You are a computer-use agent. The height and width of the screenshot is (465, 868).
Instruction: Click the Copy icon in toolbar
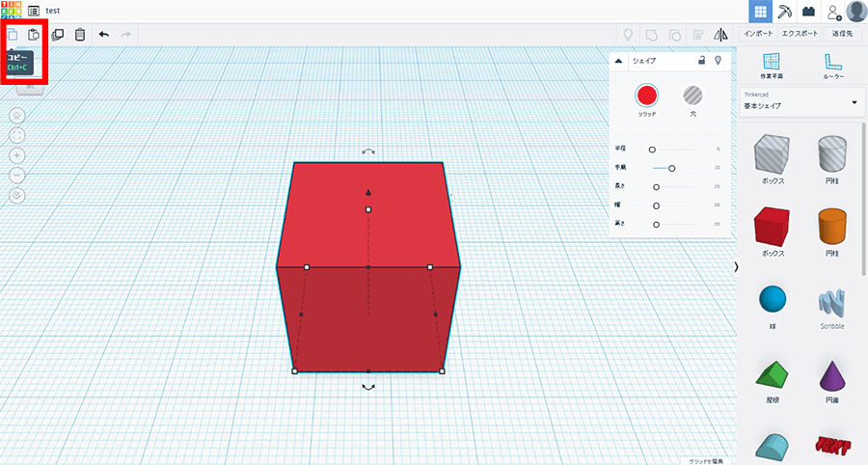[13, 35]
